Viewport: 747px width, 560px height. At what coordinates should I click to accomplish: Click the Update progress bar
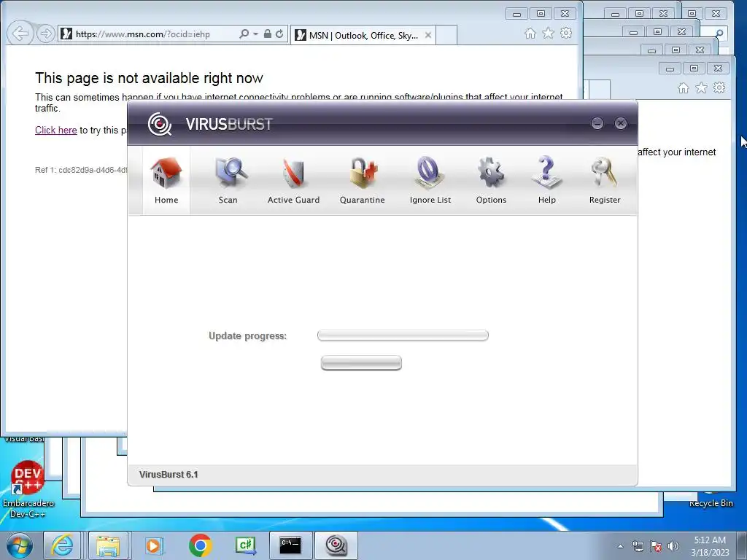tap(403, 335)
